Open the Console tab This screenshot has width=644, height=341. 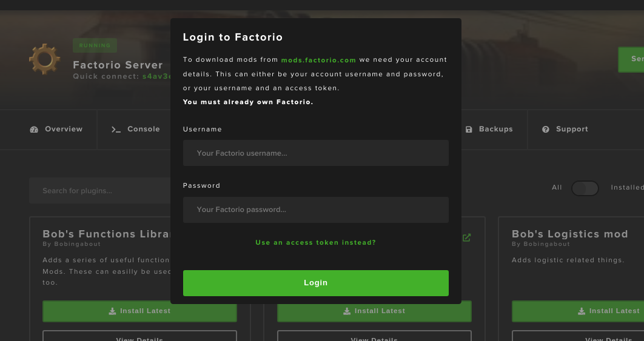coord(136,129)
